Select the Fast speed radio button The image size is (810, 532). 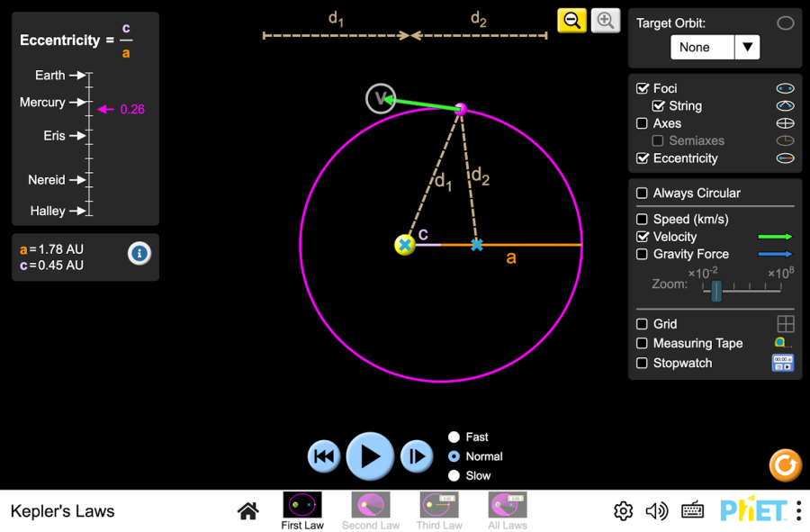[x=454, y=437]
